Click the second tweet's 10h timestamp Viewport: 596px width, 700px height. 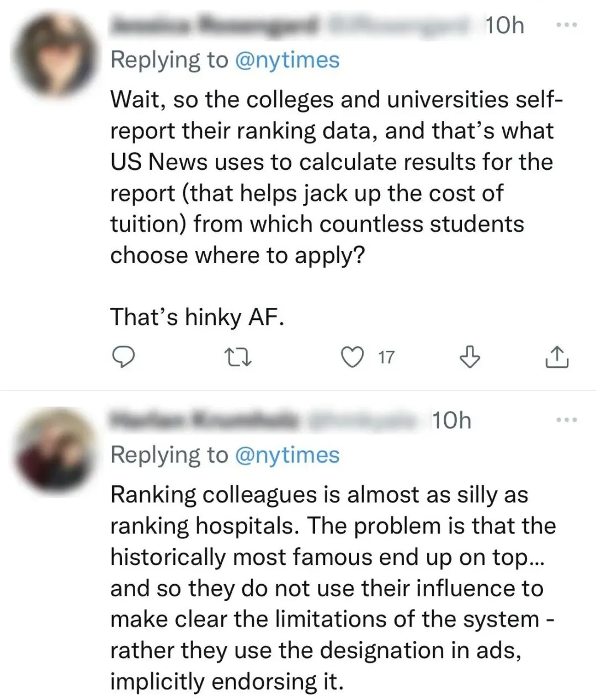click(451, 420)
